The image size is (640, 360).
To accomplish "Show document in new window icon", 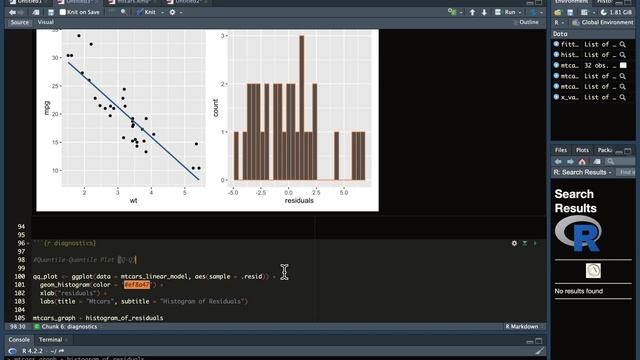I will 36,13.
